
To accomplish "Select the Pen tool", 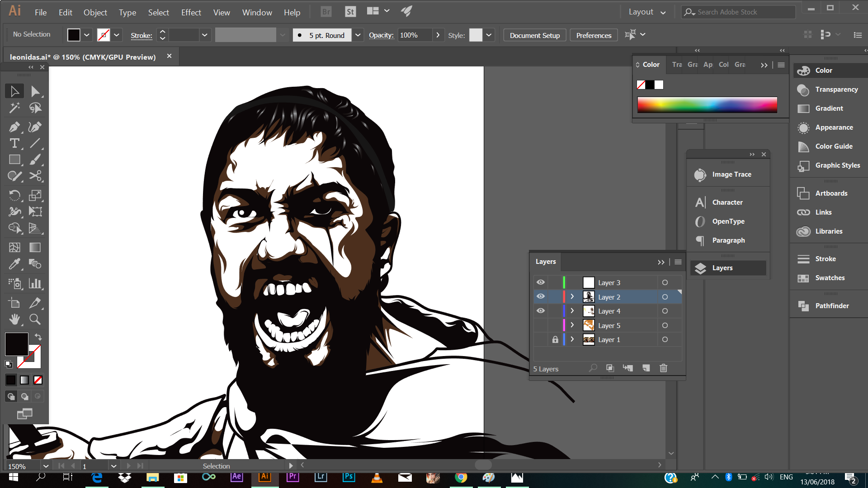I will [14, 127].
